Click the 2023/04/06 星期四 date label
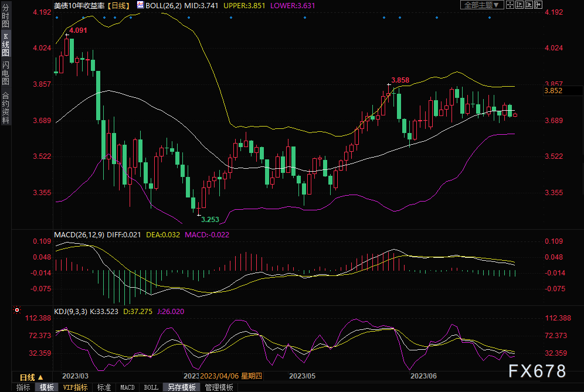The width and height of the screenshot is (584, 392). [231, 376]
